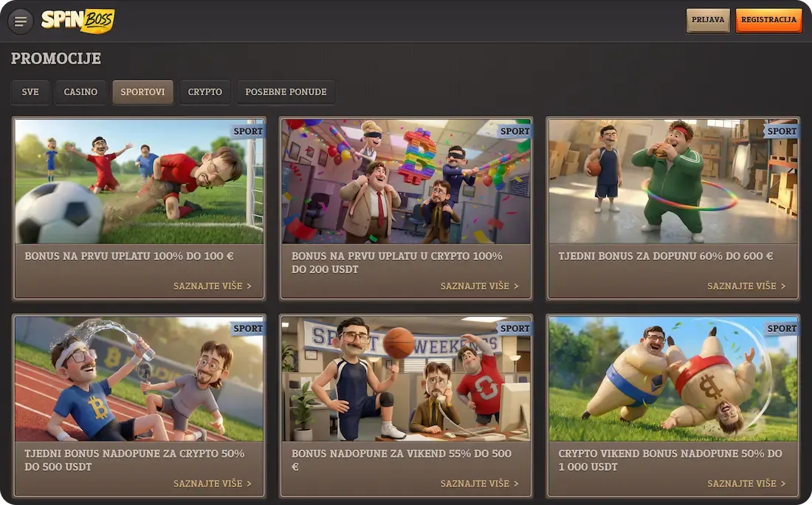
Task: Open the hamburger menu
Action: click(x=21, y=21)
